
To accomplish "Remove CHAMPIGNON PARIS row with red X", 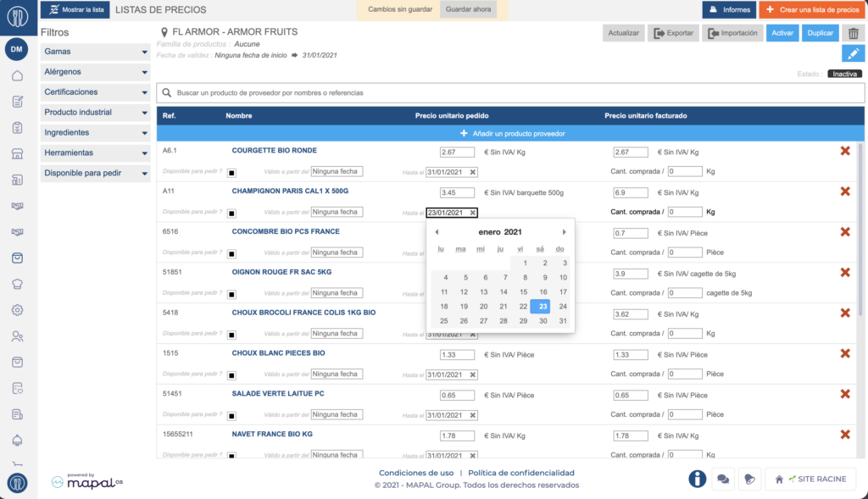I will coord(845,191).
